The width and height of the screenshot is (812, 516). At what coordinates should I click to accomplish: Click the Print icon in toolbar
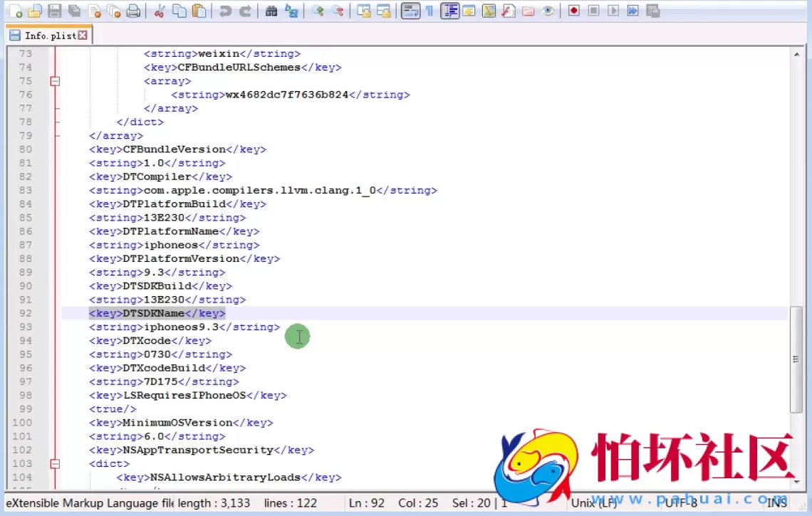133,11
